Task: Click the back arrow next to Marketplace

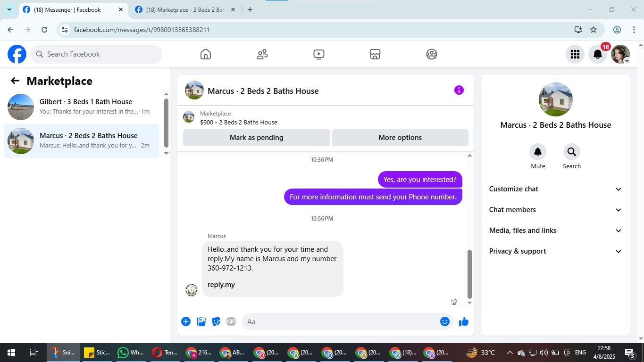Action: (15, 81)
